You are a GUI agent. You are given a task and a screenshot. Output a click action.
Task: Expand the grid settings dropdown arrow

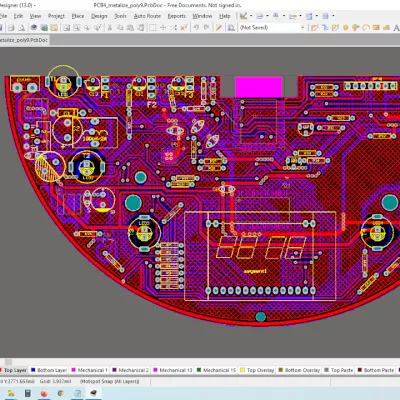333,16
